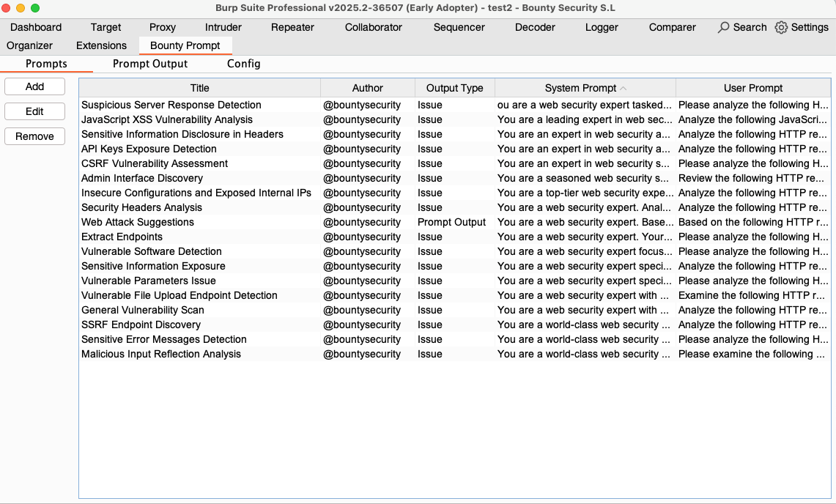This screenshot has height=504, width=836.
Task: Click the Author column header
Action: pyautogui.click(x=367, y=88)
